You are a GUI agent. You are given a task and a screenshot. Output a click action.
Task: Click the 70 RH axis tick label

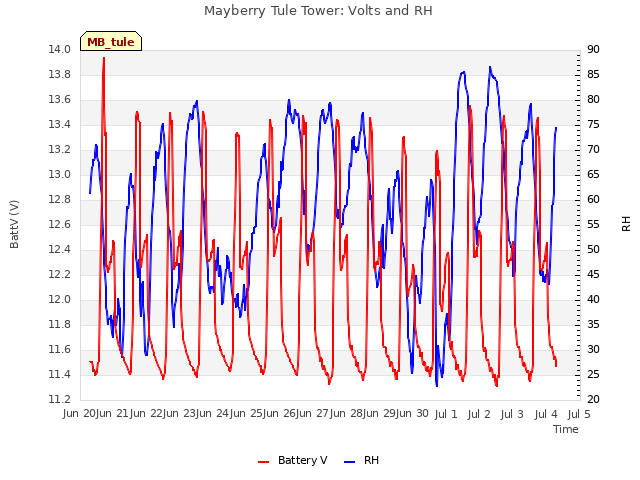click(593, 150)
